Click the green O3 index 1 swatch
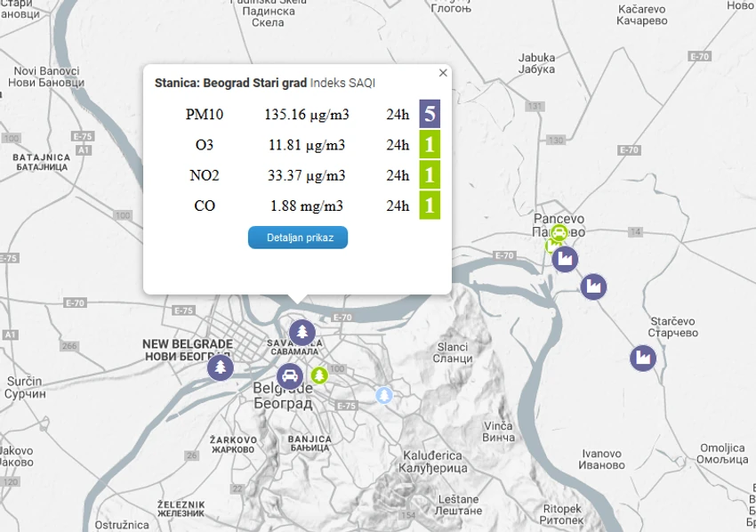This screenshot has height=532, width=756. coord(430,144)
